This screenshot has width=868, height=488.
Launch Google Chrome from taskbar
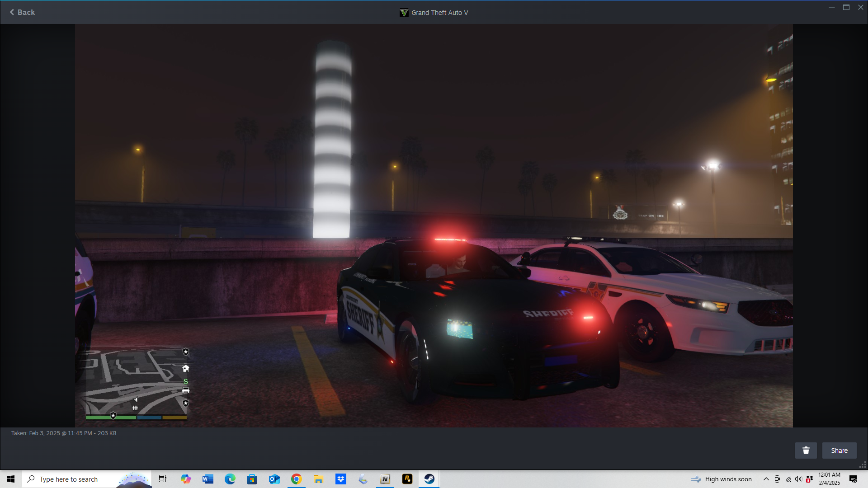[x=296, y=479]
